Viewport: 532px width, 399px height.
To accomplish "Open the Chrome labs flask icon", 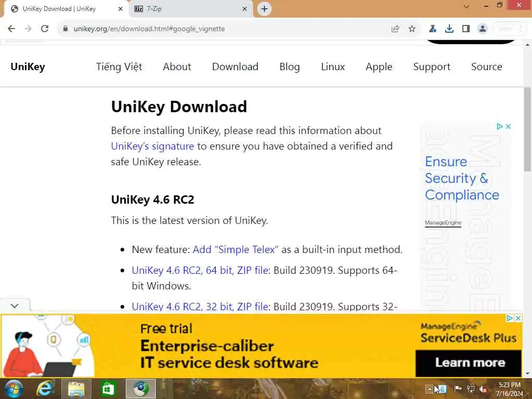I will 433,29.
